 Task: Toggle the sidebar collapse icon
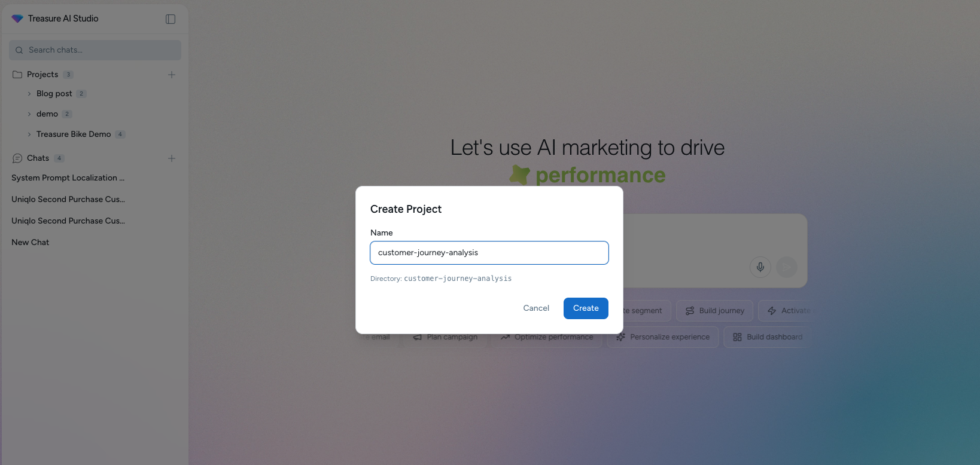171,19
